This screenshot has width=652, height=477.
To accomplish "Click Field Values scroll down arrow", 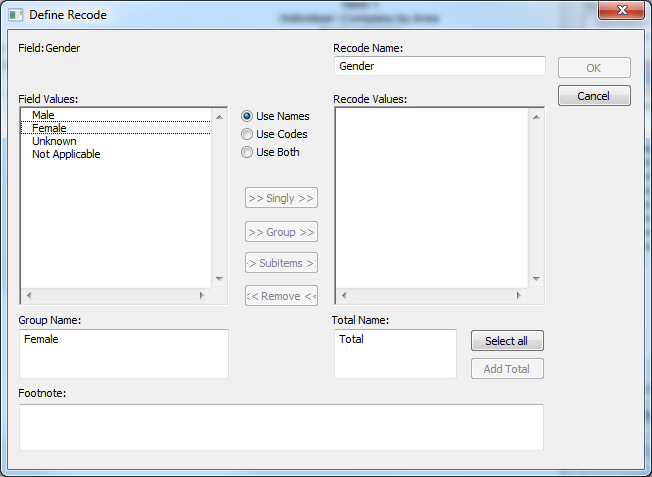I will [x=220, y=279].
